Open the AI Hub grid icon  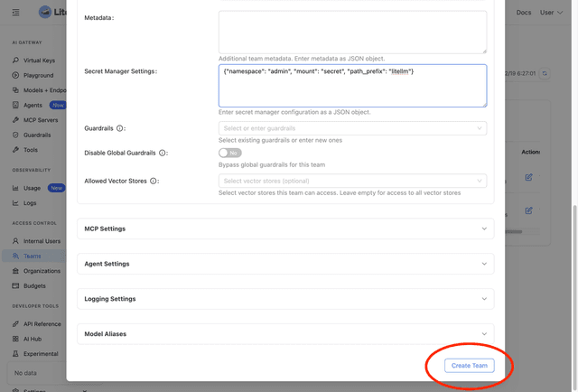[x=15, y=339]
